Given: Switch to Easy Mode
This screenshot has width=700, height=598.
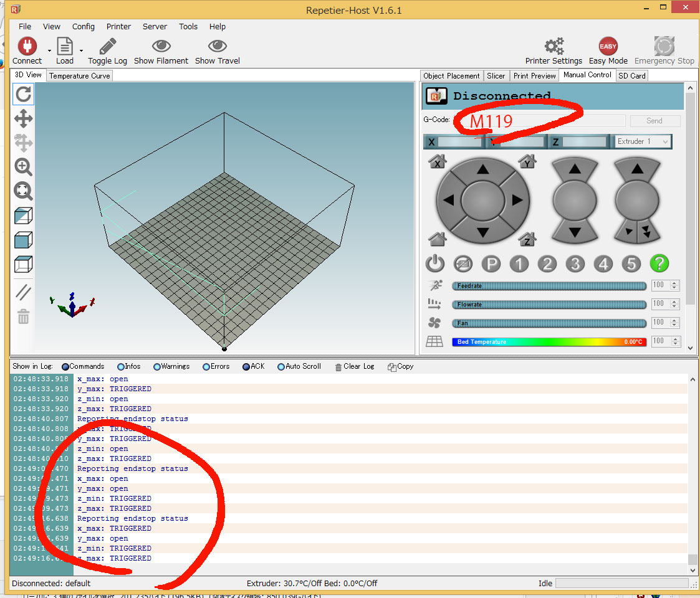Looking at the screenshot, I should point(608,47).
